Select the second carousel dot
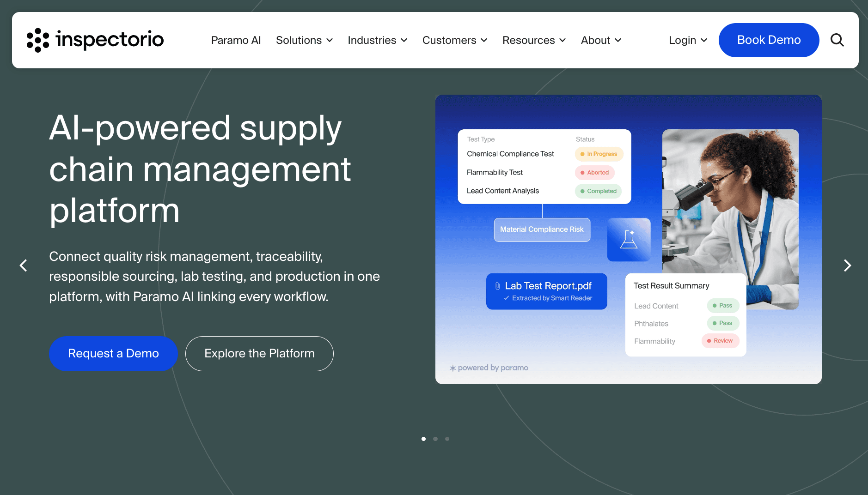This screenshot has height=495, width=868. point(435,439)
